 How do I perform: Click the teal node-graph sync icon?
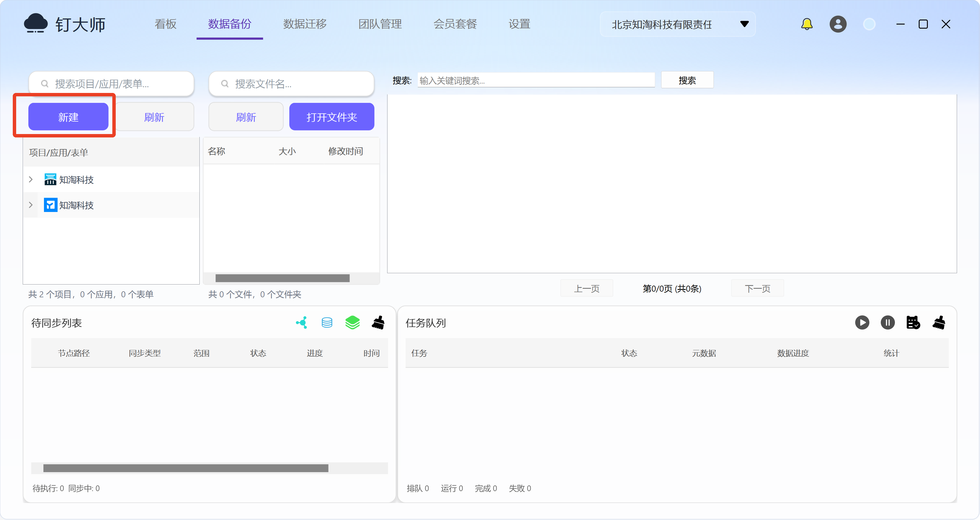(x=301, y=323)
